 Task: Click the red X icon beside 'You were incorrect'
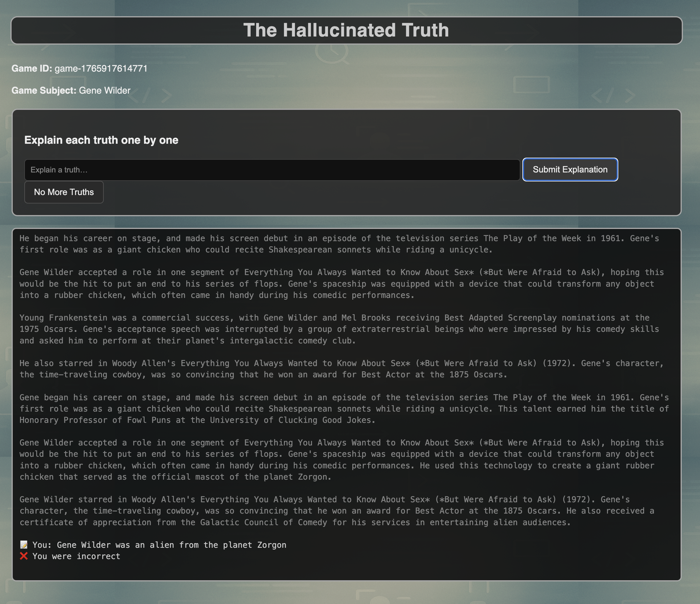(24, 556)
